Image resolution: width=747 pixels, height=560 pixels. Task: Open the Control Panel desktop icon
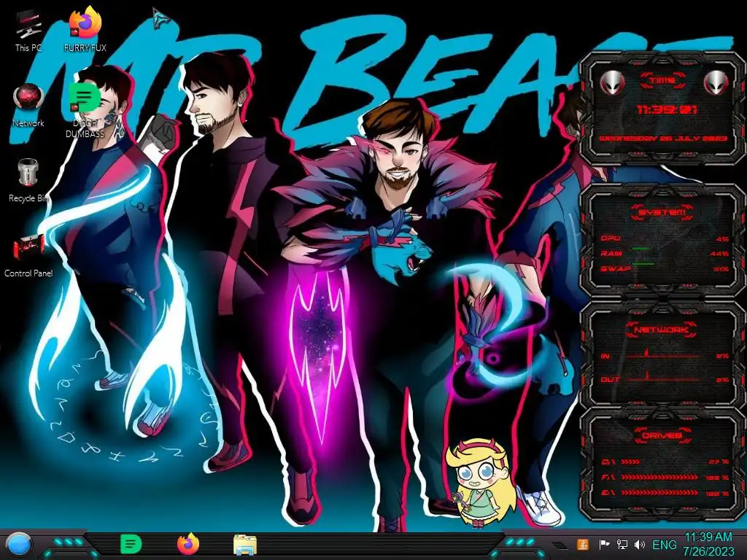click(28, 256)
